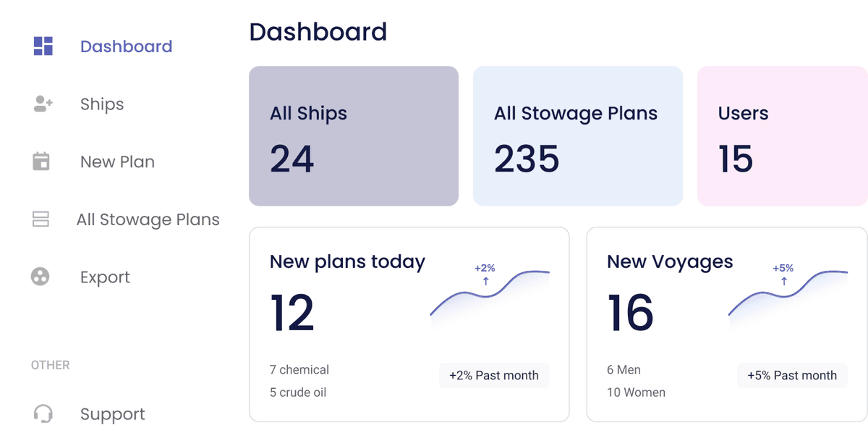The width and height of the screenshot is (868, 441).
Task: Select Ships from the navigation menu
Action: click(x=101, y=104)
